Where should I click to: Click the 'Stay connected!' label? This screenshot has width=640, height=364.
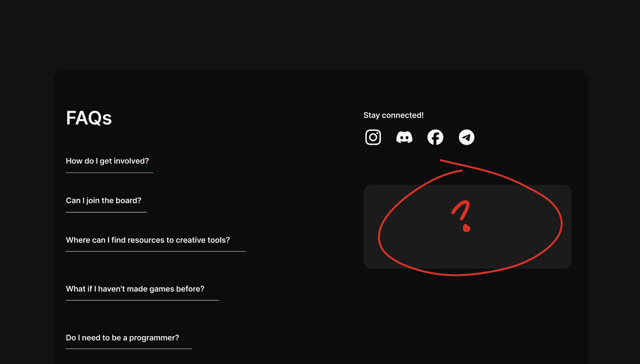(393, 115)
